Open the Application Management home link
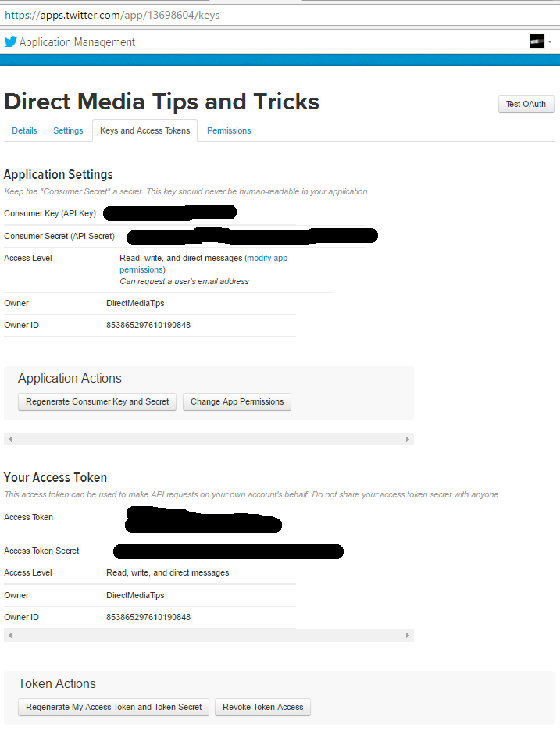This screenshot has height=731, width=560. pyautogui.click(x=77, y=42)
